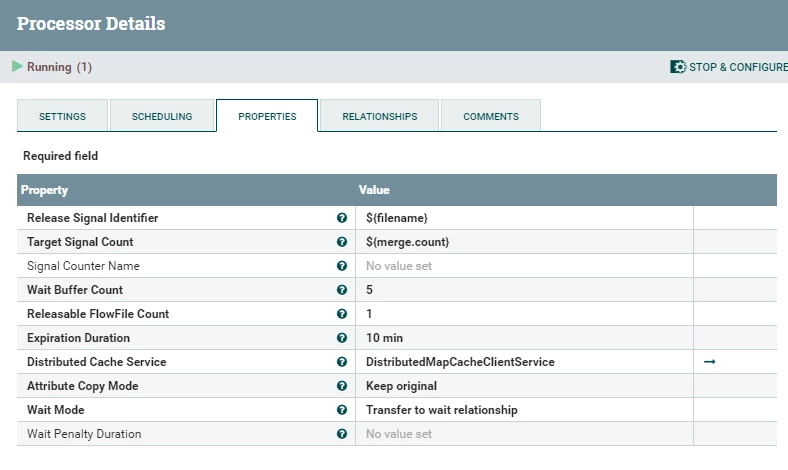
Task: Select the Target Signal Count property name
Action: 80,242
